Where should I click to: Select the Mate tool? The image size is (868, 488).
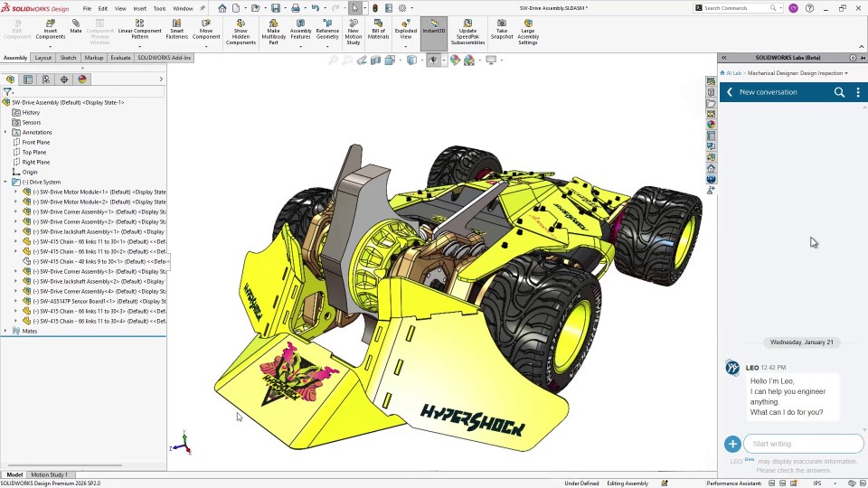76,25
